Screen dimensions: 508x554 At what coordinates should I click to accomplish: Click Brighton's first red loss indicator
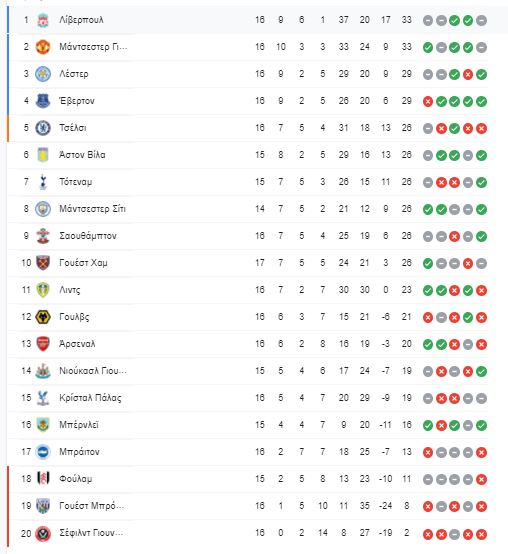pyautogui.click(x=427, y=452)
